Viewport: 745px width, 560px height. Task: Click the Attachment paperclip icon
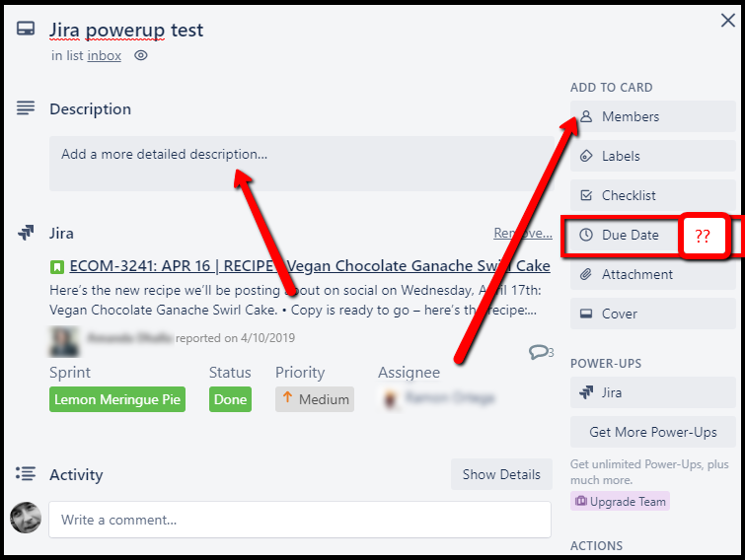[x=586, y=274]
